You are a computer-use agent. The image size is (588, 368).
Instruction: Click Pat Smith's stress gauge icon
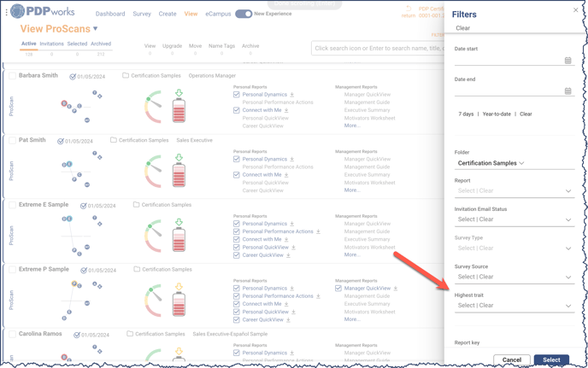(x=153, y=172)
